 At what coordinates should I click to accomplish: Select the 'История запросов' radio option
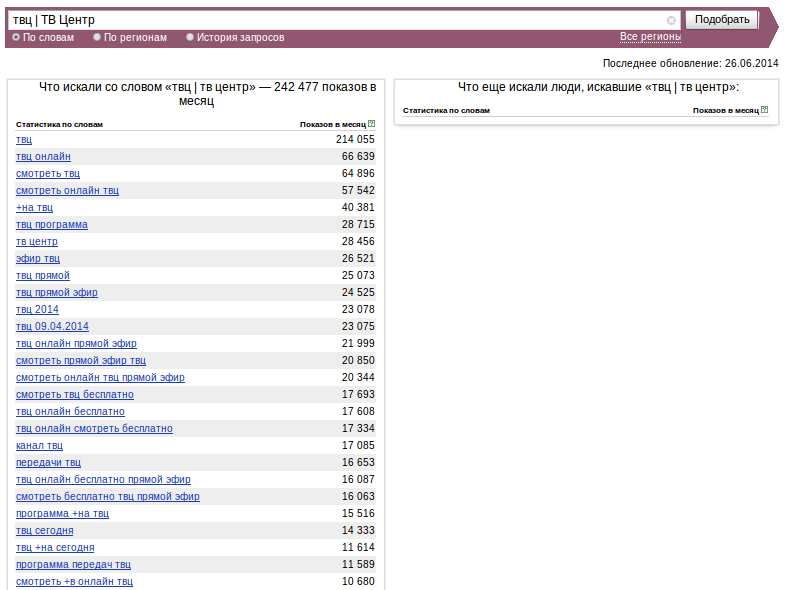tap(190, 37)
